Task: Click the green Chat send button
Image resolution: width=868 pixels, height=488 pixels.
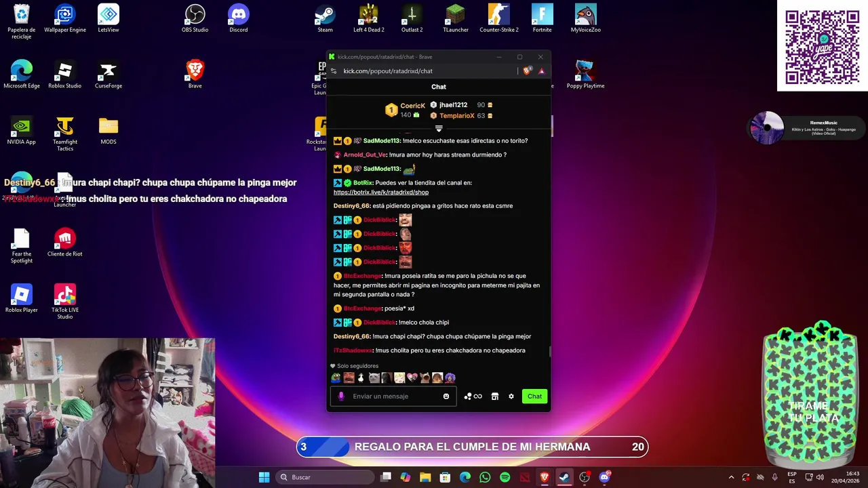Action: point(535,396)
